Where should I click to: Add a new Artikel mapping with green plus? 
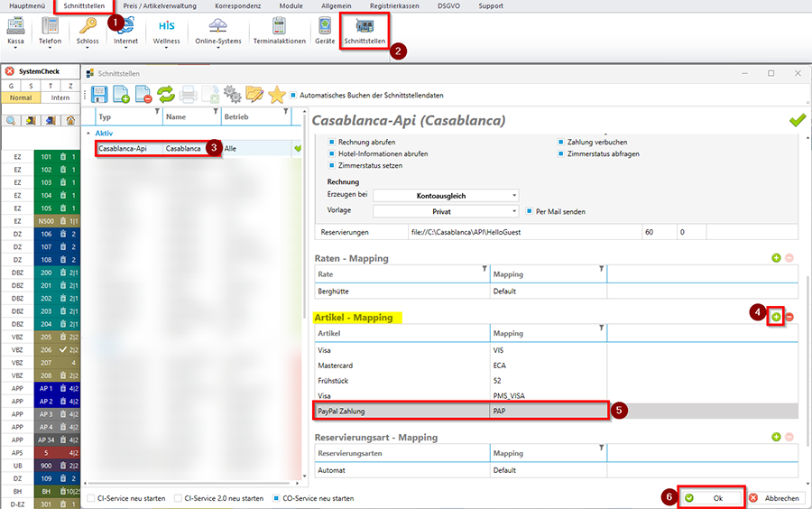click(x=776, y=316)
